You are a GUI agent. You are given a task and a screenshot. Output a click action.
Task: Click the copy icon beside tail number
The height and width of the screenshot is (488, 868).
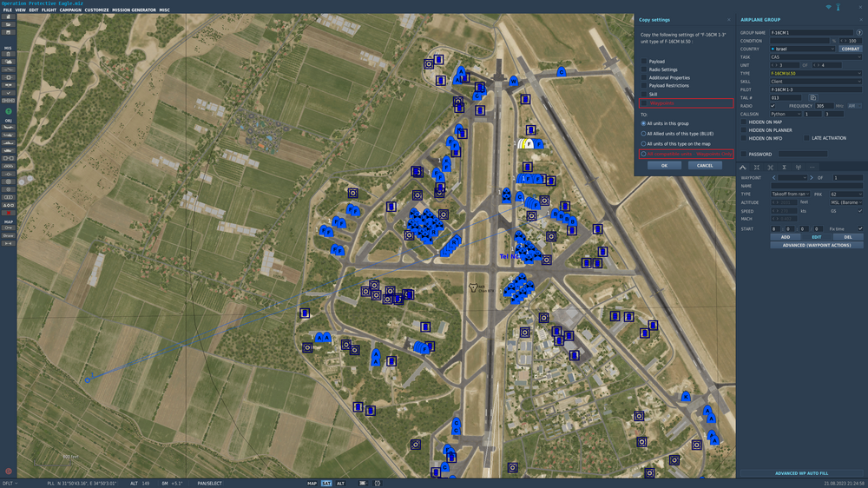click(x=812, y=97)
